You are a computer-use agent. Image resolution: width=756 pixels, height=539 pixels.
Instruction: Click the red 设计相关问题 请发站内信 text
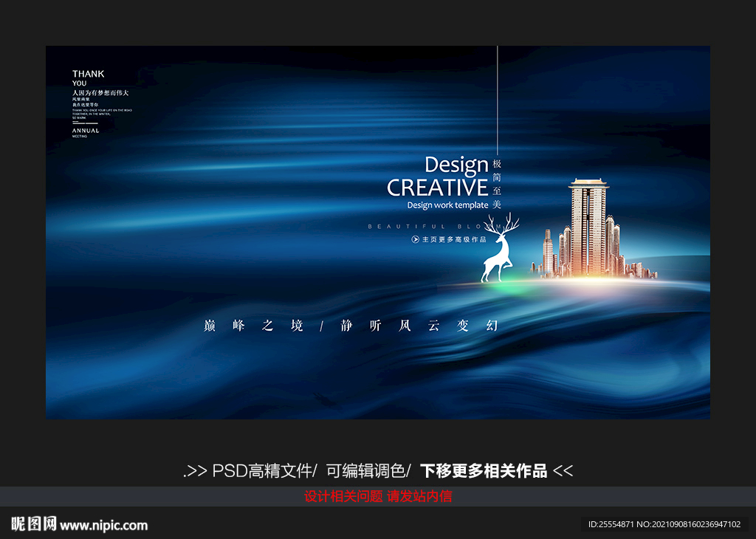378,496
